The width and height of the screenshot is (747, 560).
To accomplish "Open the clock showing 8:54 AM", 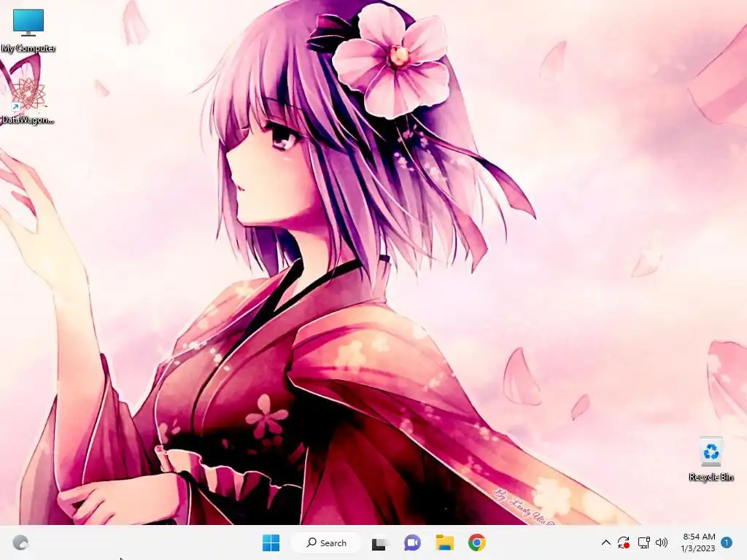I will pyautogui.click(x=698, y=542).
